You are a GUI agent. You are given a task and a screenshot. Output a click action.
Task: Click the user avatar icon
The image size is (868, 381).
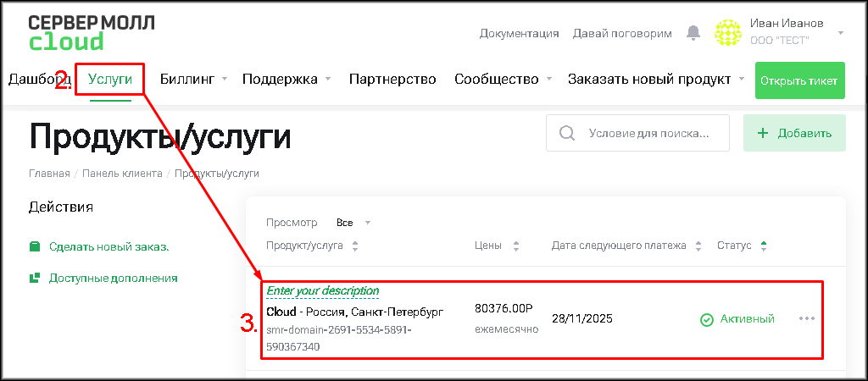pyautogui.click(x=728, y=33)
